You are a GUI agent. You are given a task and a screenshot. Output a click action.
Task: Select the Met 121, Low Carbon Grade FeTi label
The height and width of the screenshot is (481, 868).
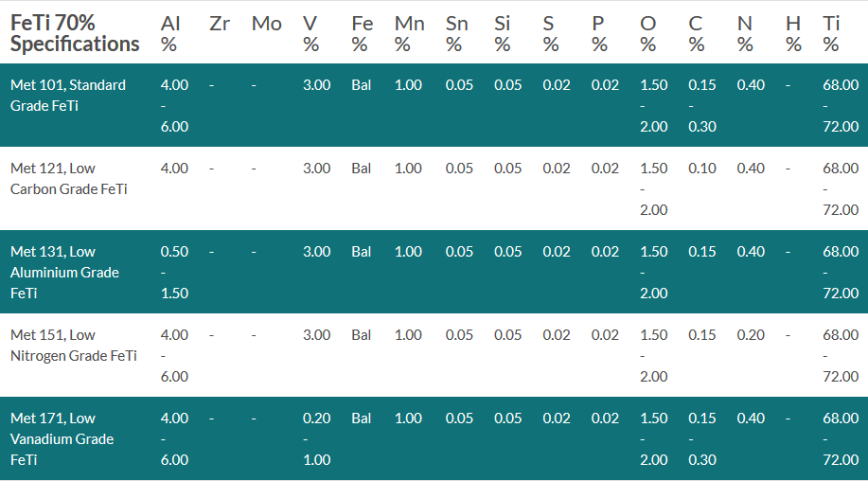pyautogui.click(x=69, y=178)
